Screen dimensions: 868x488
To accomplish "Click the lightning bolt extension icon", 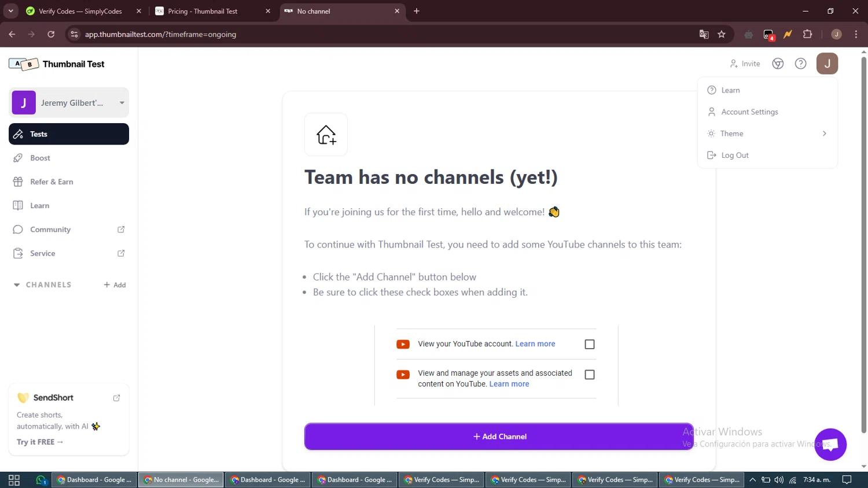I will click(x=788, y=34).
